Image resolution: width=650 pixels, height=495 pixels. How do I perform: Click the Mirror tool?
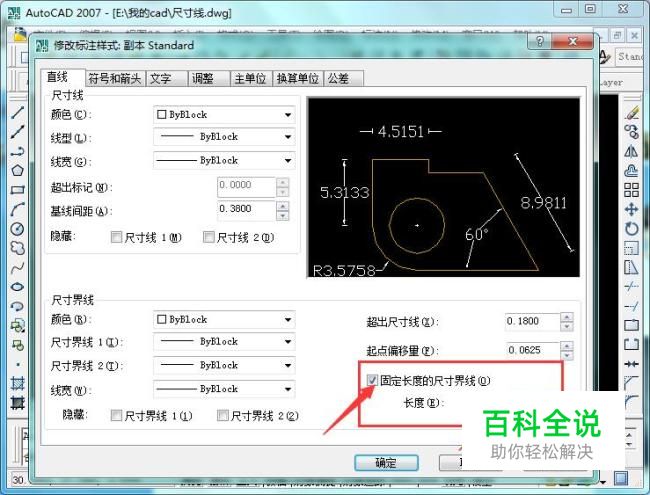631,151
